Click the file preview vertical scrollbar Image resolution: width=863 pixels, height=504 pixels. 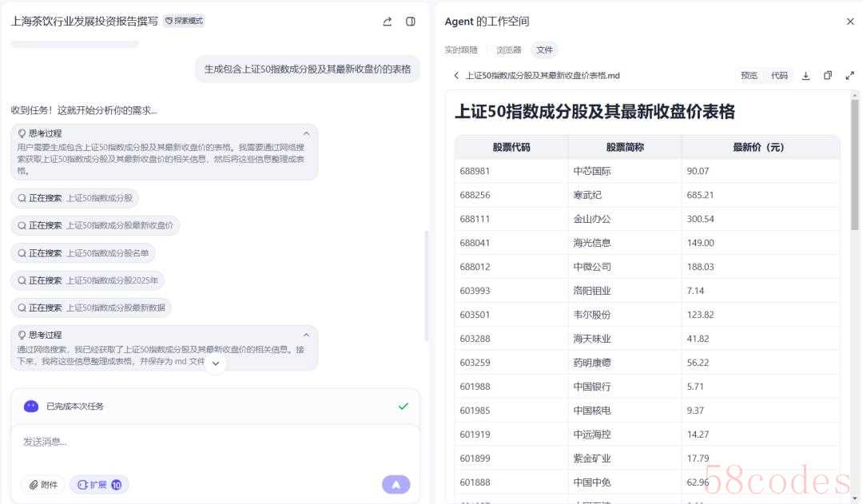point(854,164)
